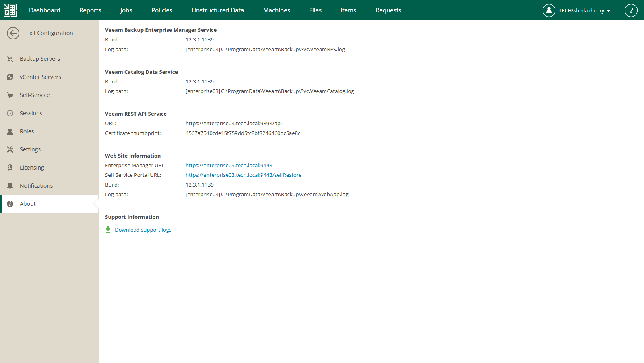Click the user avatar icon

click(x=549, y=10)
